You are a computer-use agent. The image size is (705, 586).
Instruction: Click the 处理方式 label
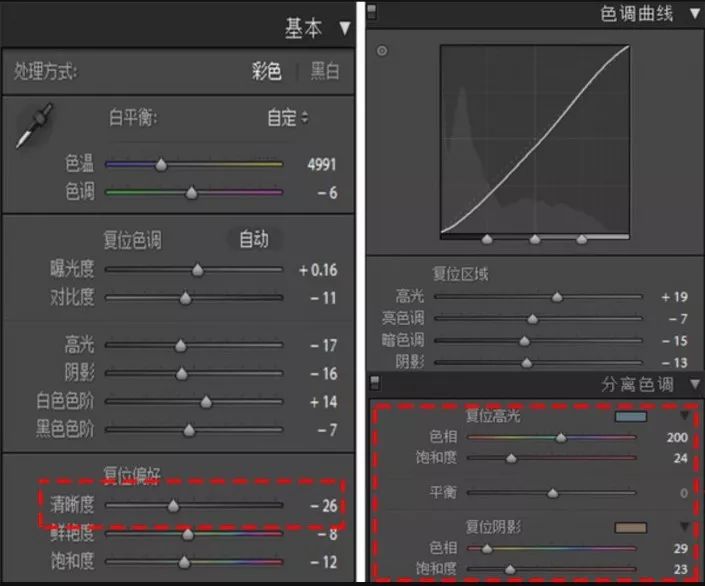[x=45, y=72]
